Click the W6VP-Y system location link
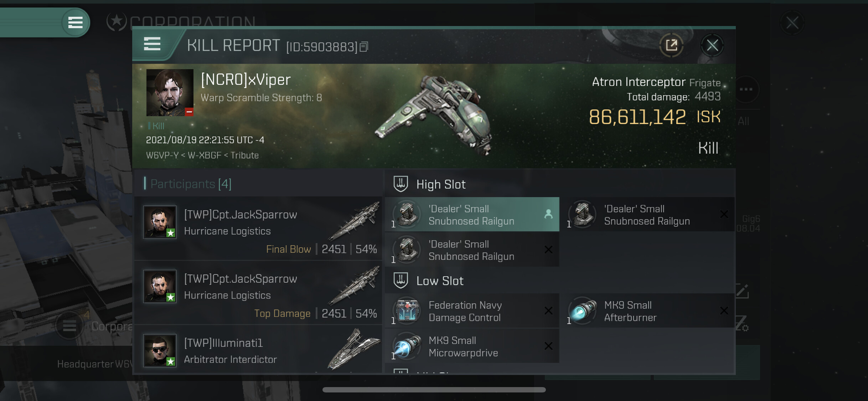The image size is (868, 401). pyautogui.click(x=162, y=155)
